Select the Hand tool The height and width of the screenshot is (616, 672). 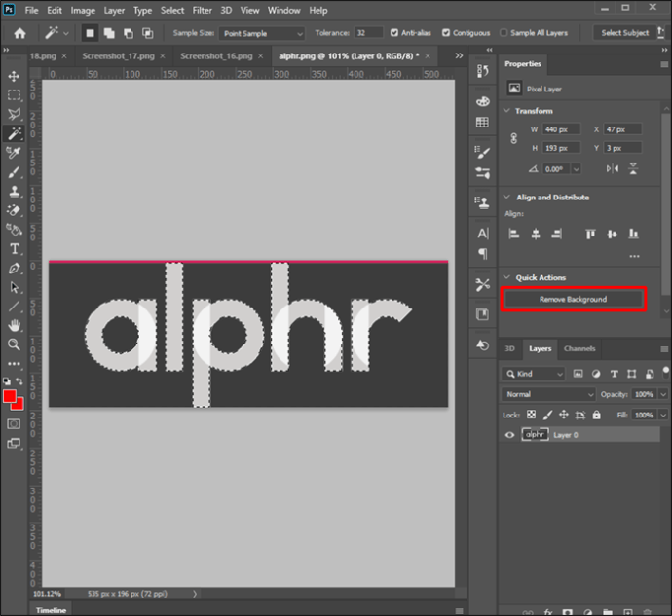14,325
